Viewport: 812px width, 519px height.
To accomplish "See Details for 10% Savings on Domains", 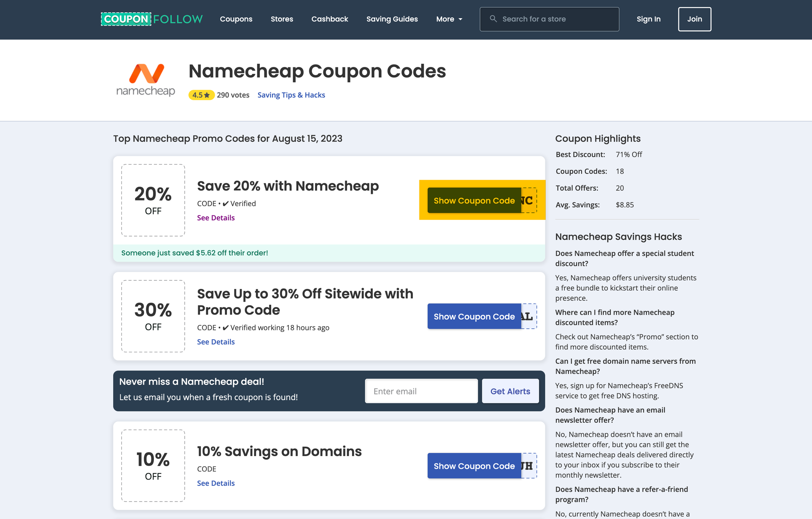I will pos(216,483).
